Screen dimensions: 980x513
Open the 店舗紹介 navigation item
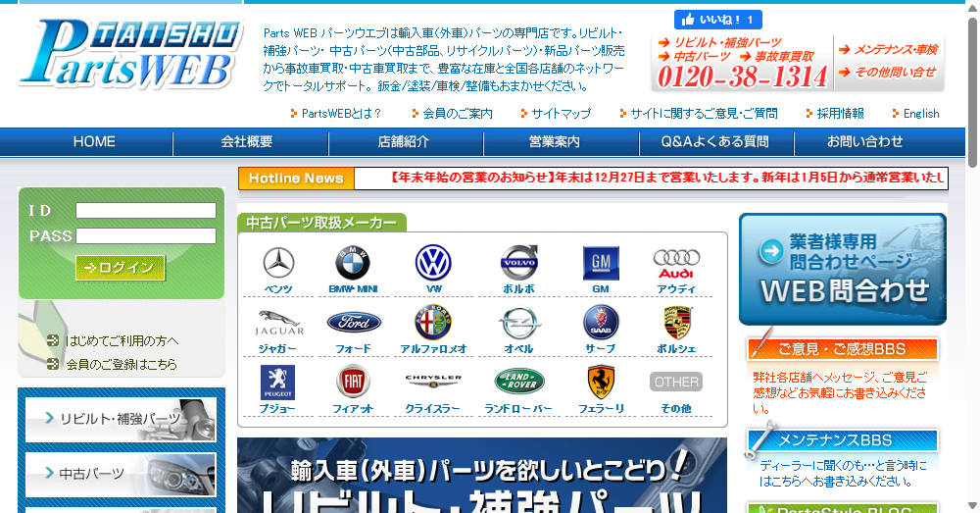[403, 142]
